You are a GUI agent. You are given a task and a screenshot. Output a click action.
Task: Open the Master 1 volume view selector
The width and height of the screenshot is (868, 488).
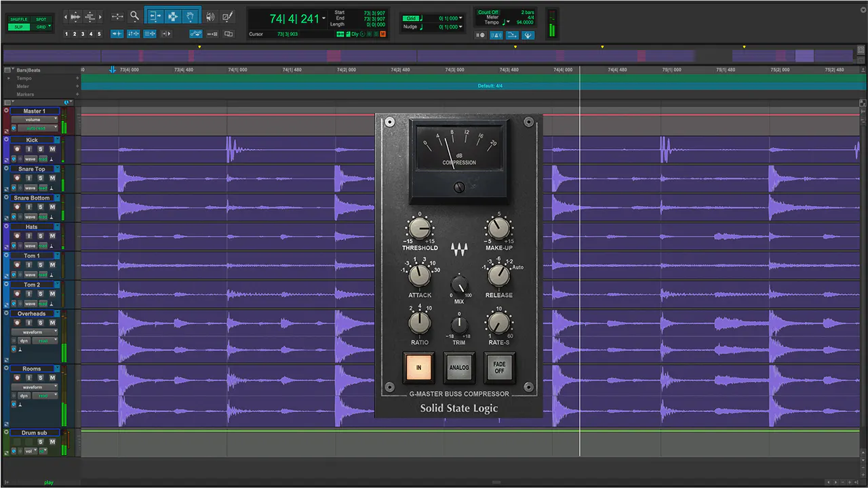click(x=35, y=119)
